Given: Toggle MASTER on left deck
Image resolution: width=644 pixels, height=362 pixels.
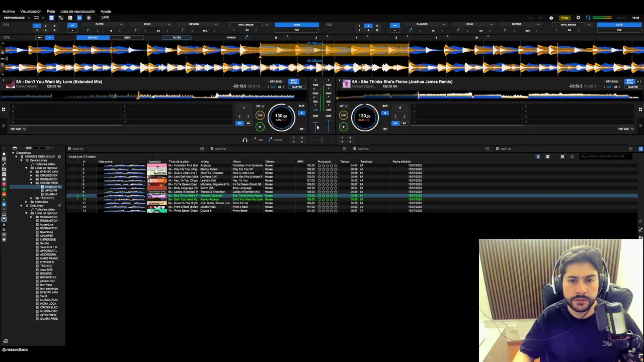Looking at the screenshot, I should (297, 87).
